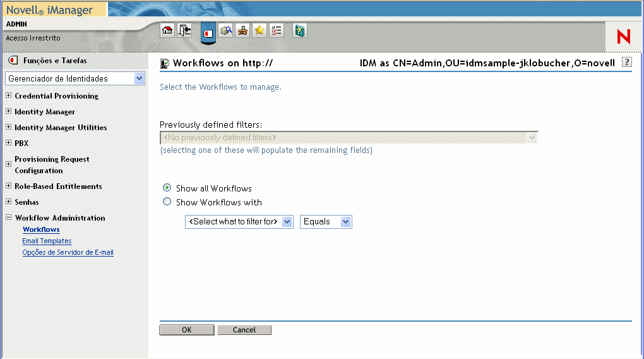Open the previously defined filters dropdown
Image resolution: width=644 pixels, height=359 pixels.
pyautogui.click(x=349, y=138)
